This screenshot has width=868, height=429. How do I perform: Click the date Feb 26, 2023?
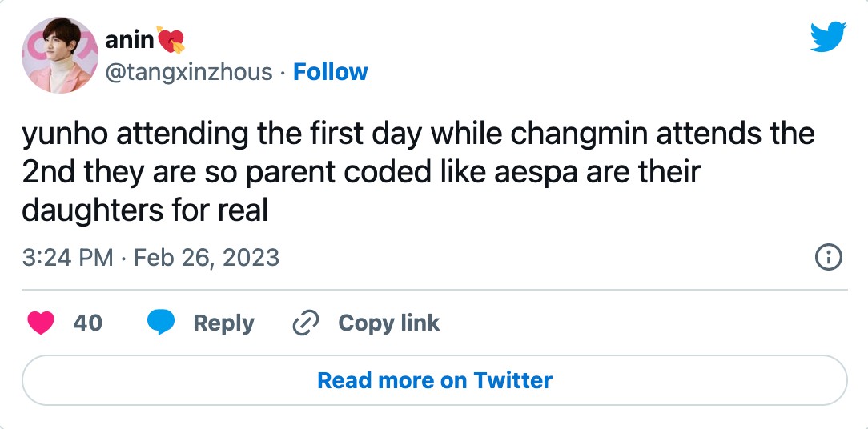(x=206, y=258)
